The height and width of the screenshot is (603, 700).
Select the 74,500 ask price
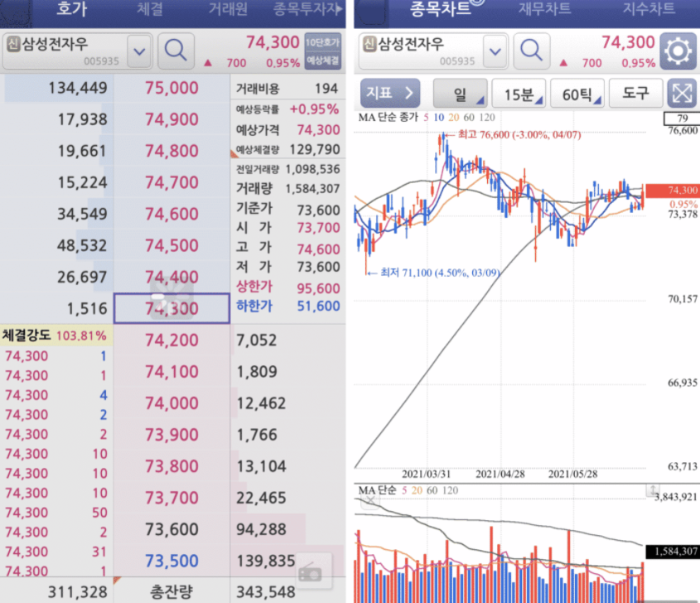(171, 245)
